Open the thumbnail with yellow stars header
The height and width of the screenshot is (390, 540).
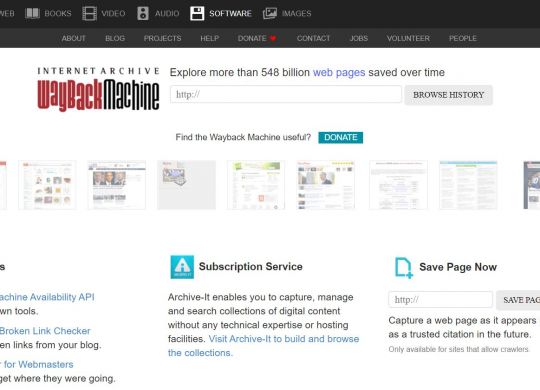pyautogui.click(x=326, y=185)
